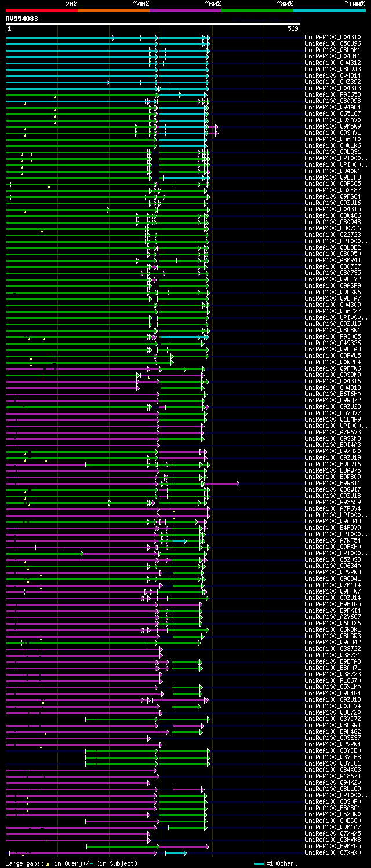Open hit UniRef100_O04311

333,56
